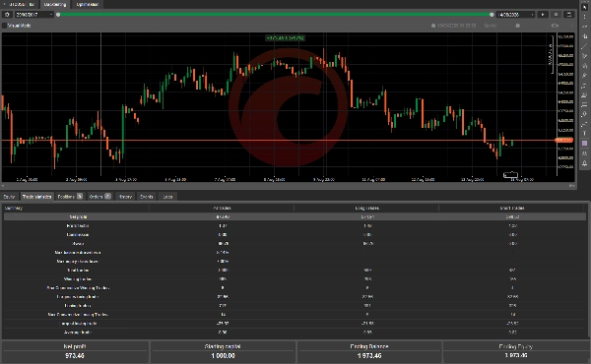Select the Average trade row
591x364 pixels.
click(295, 333)
